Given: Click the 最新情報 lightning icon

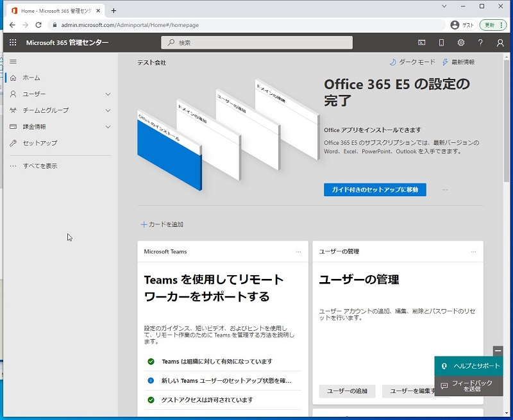Looking at the screenshot, I should tap(444, 62).
